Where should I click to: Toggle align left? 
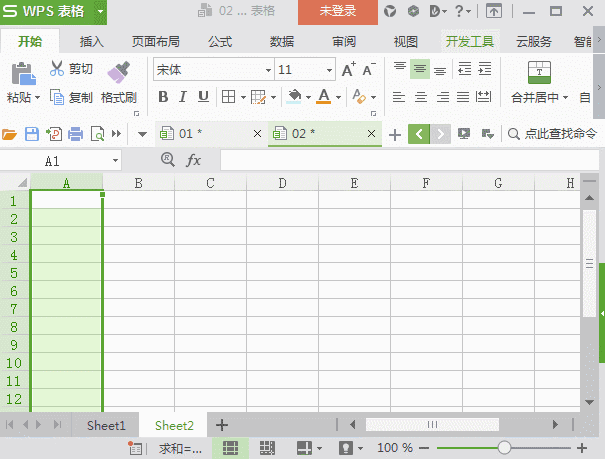point(399,97)
